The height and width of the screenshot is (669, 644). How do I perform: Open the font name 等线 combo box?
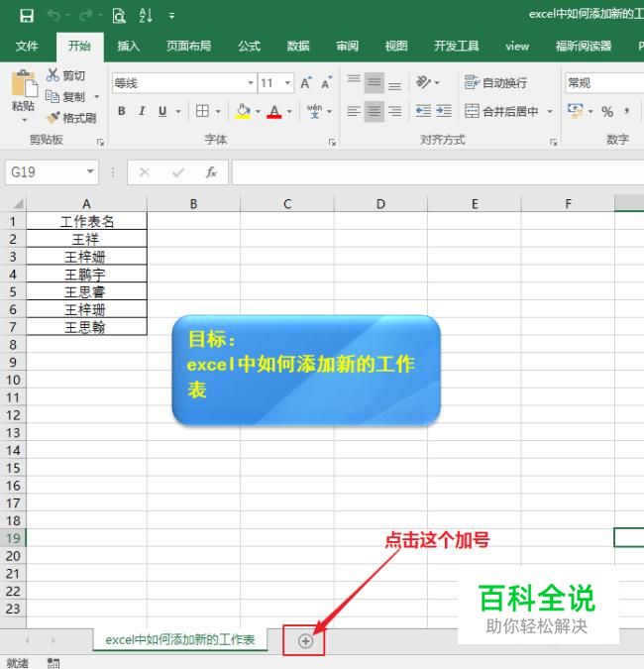point(184,83)
